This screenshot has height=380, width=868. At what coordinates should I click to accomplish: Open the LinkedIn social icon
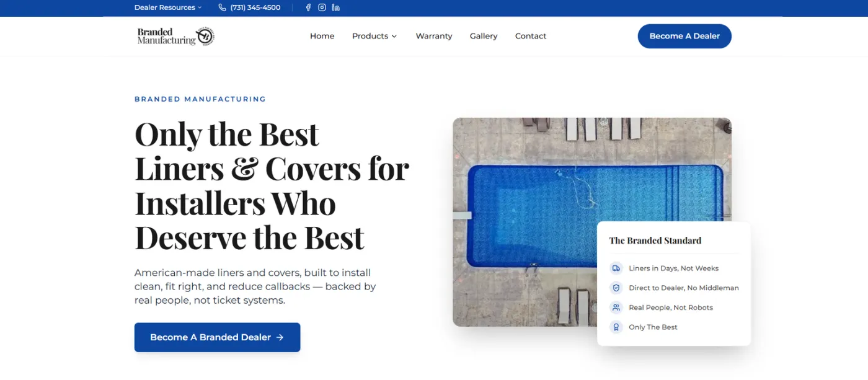pos(335,7)
